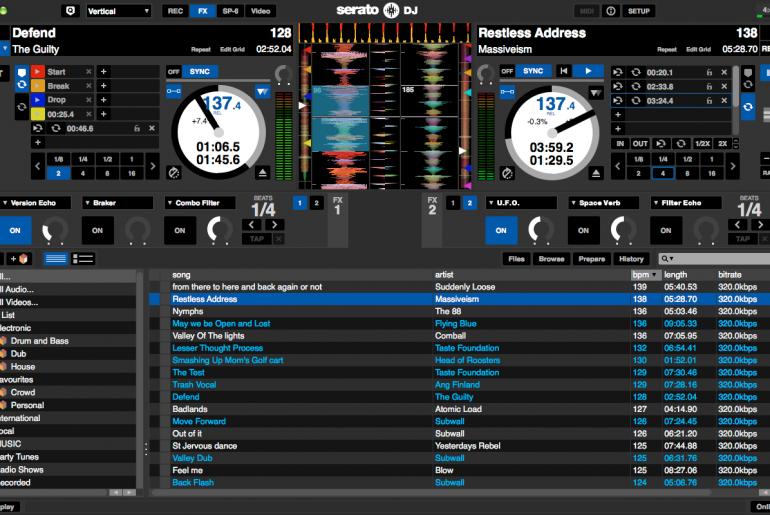Click the previous track icon on right deck
The width and height of the screenshot is (770, 515).
click(563, 71)
